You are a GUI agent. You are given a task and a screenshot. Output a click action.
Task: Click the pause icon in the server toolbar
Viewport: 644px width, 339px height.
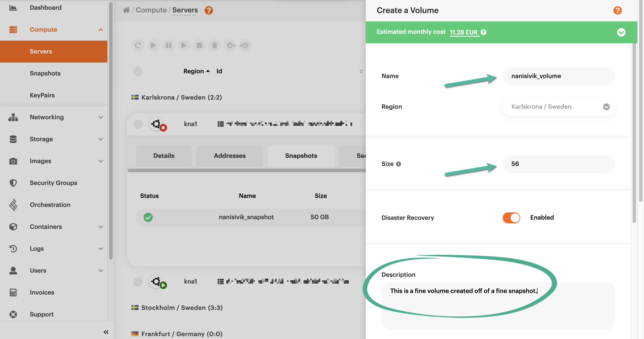point(169,45)
